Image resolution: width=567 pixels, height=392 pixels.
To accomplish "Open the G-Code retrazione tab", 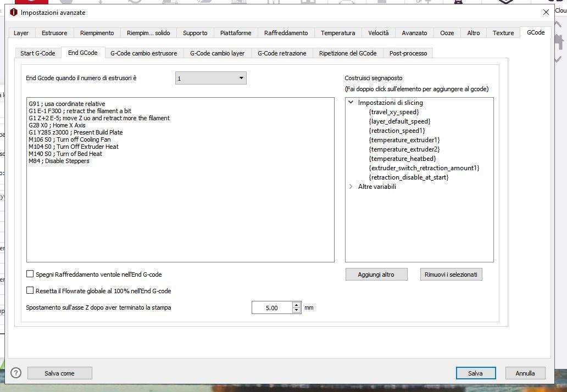I will click(282, 53).
